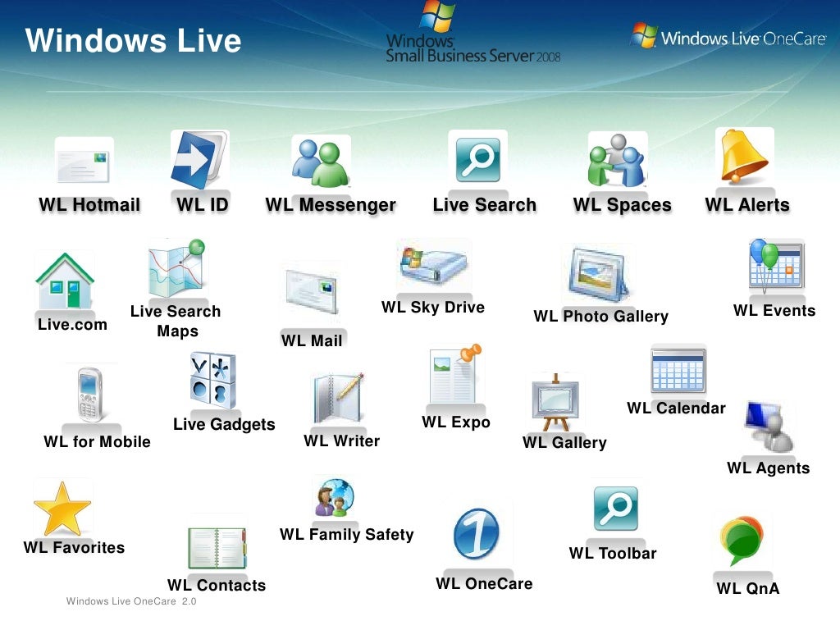Screen dimensions: 840x630
Task: Click the WL Sky Drive disk icon
Action: tap(433, 265)
